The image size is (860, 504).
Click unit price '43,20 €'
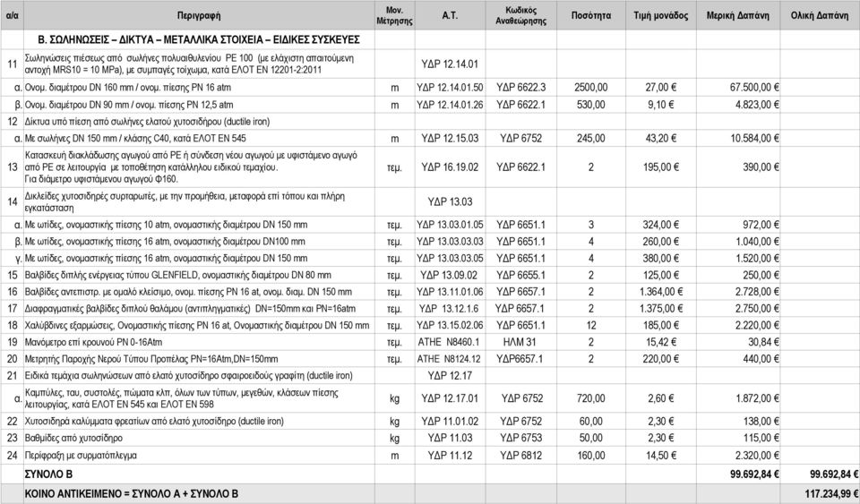pos(661,138)
